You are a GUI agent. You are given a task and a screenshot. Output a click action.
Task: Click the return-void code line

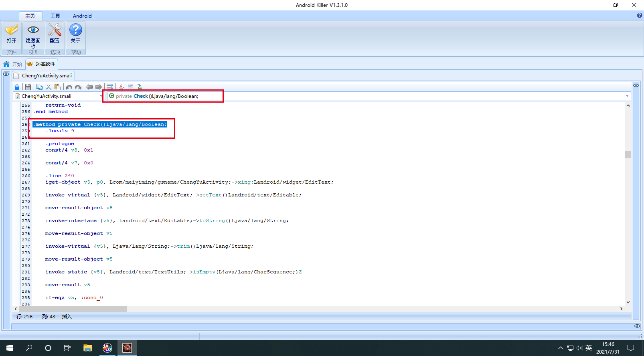pos(63,105)
